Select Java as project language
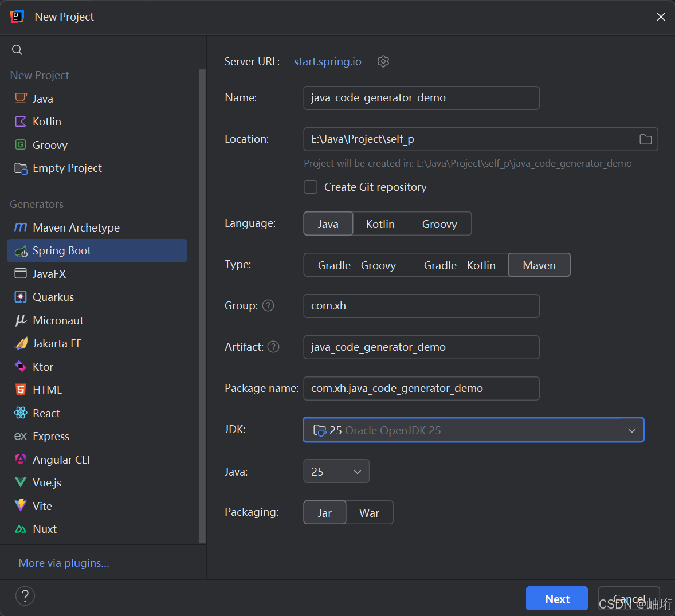 [328, 224]
